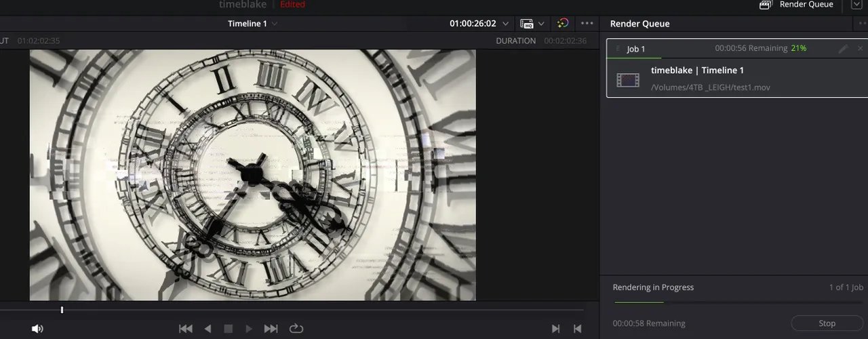Toggle the color bypass sparkle icon
The height and width of the screenshot is (339, 868).
tap(562, 24)
